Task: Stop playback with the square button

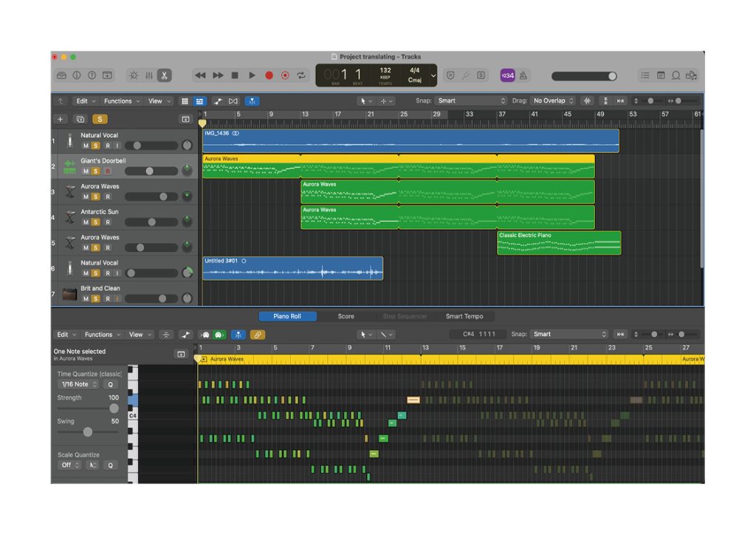Action: tap(235, 75)
